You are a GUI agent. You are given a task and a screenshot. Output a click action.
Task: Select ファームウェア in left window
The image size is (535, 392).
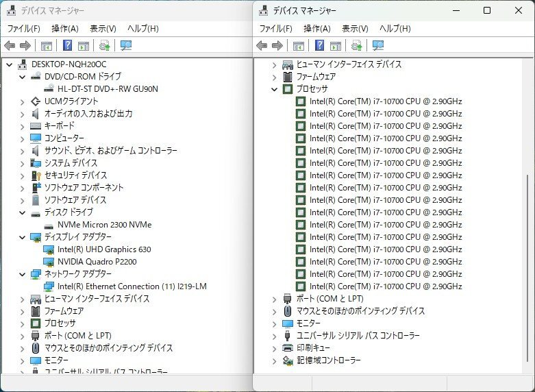tap(64, 310)
